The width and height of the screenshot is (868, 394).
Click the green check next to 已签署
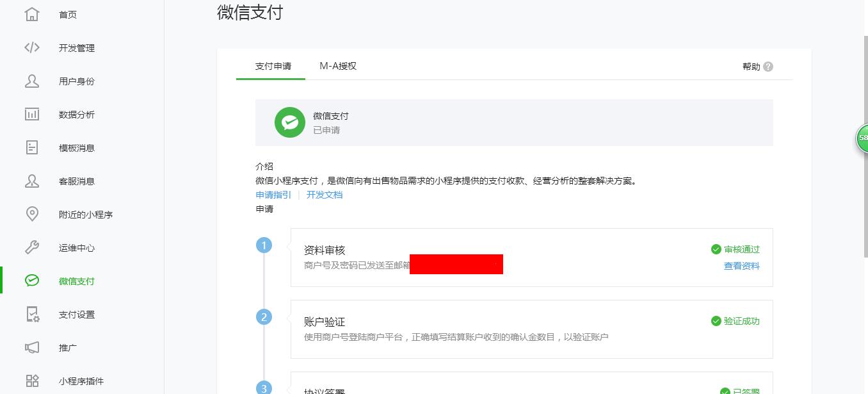[x=725, y=391]
